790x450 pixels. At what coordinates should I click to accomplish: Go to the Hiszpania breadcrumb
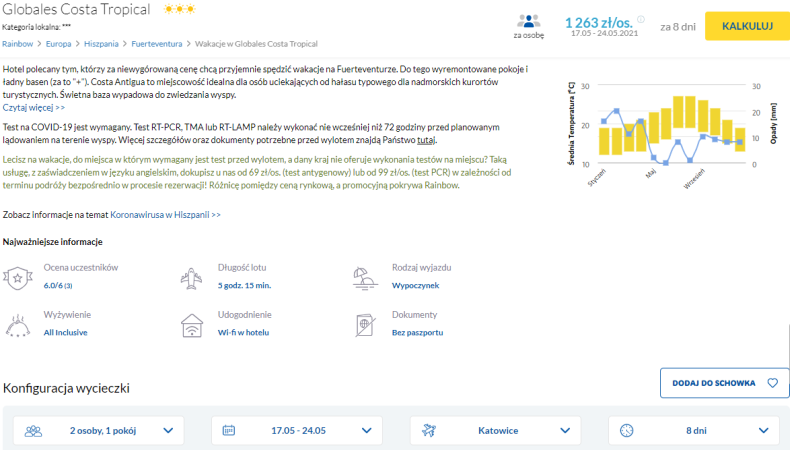101,44
